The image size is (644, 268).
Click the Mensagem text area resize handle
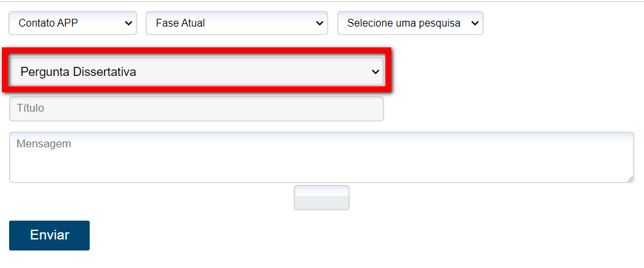[630, 179]
